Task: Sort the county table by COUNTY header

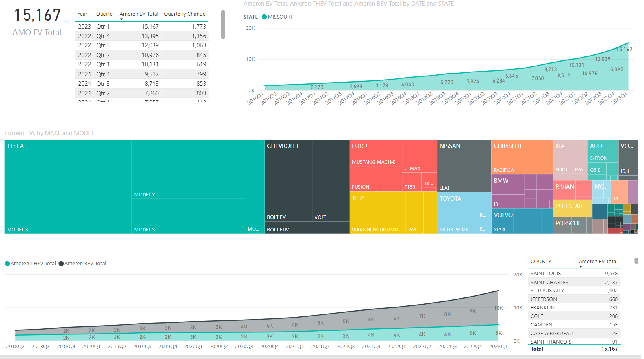Action: point(541,262)
